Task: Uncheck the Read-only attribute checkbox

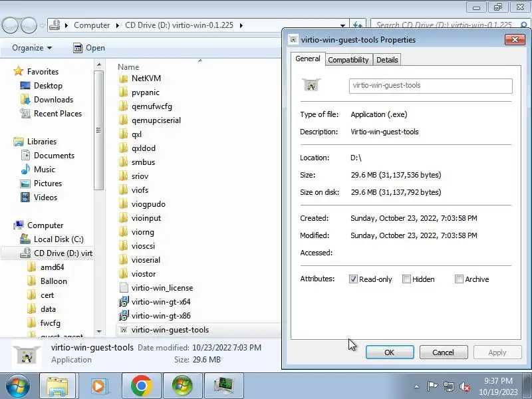Action: tap(353, 279)
